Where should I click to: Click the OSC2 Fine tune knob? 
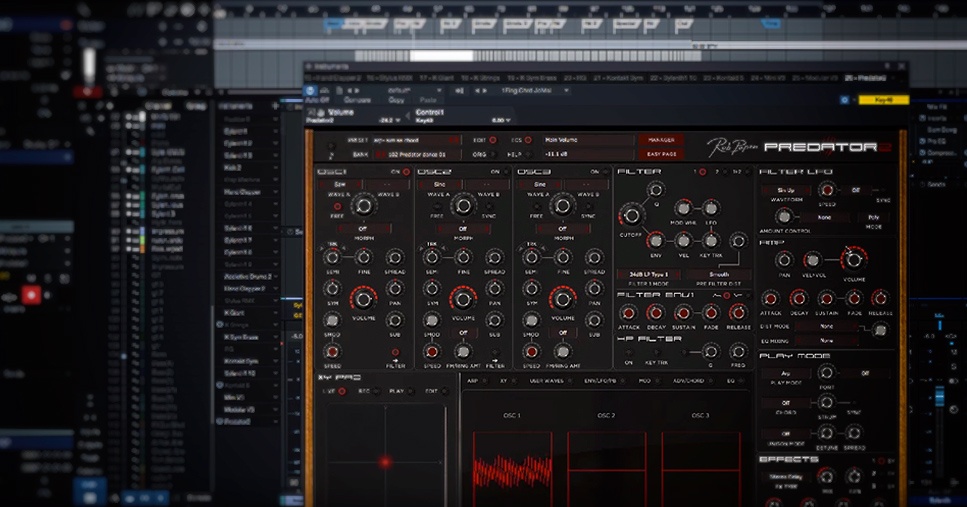tap(463, 258)
